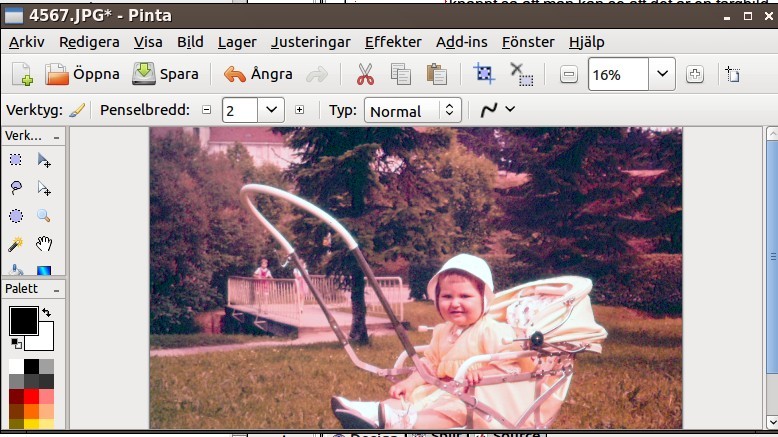The image size is (778, 437).
Task: Undo the last action with Ångra
Action: (x=258, y=74)
